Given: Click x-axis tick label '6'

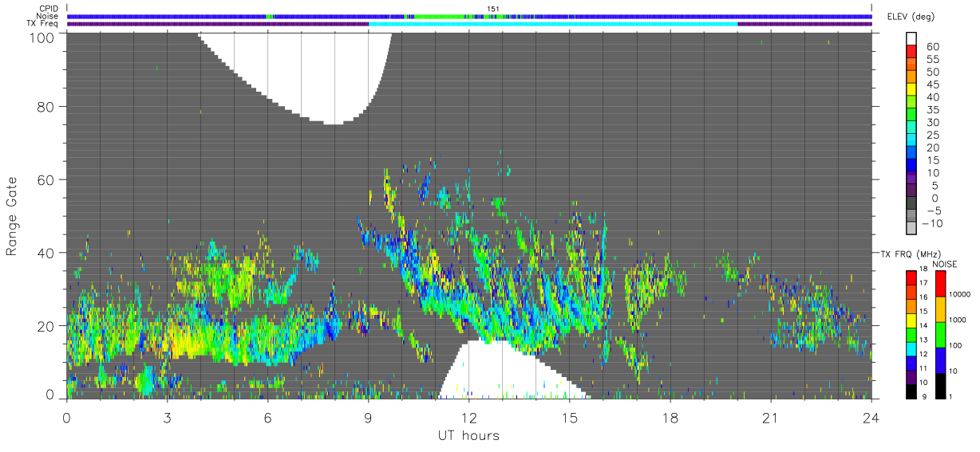Looking at the screenshot, I should [267, 417].
